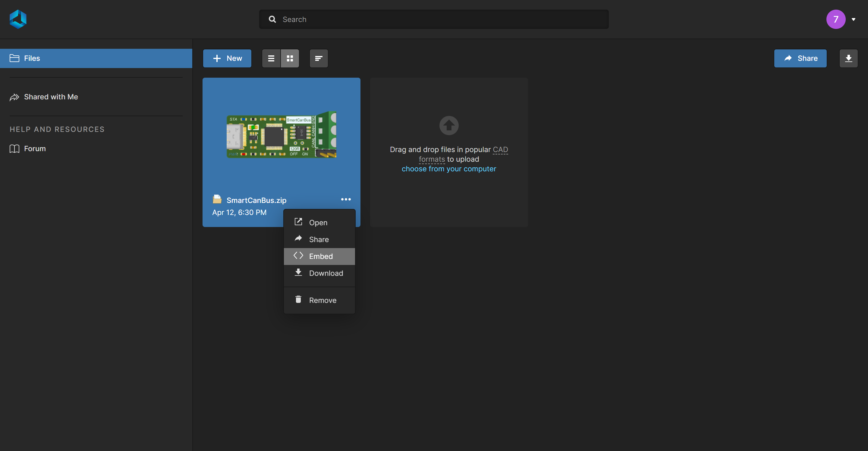Image resolution: width=868 pixels, height=451 pixels.
Task: Choose Embed from the context menu
Action: coord(319,256)
